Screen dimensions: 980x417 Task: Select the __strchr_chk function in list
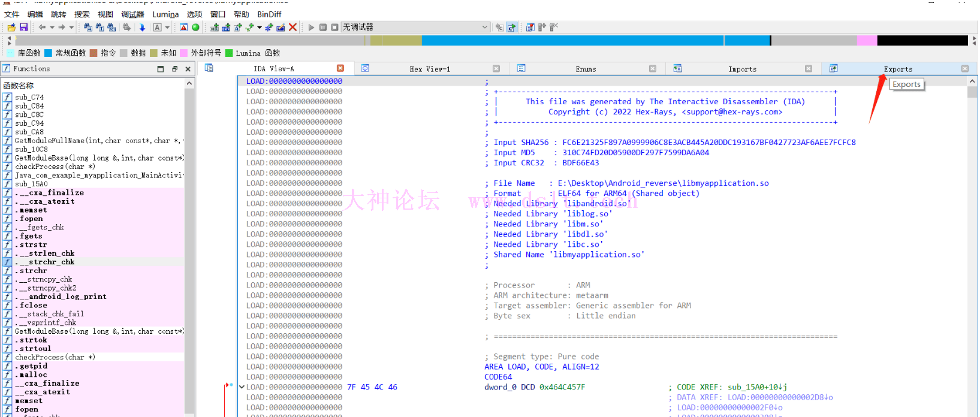tap(51, 262)
